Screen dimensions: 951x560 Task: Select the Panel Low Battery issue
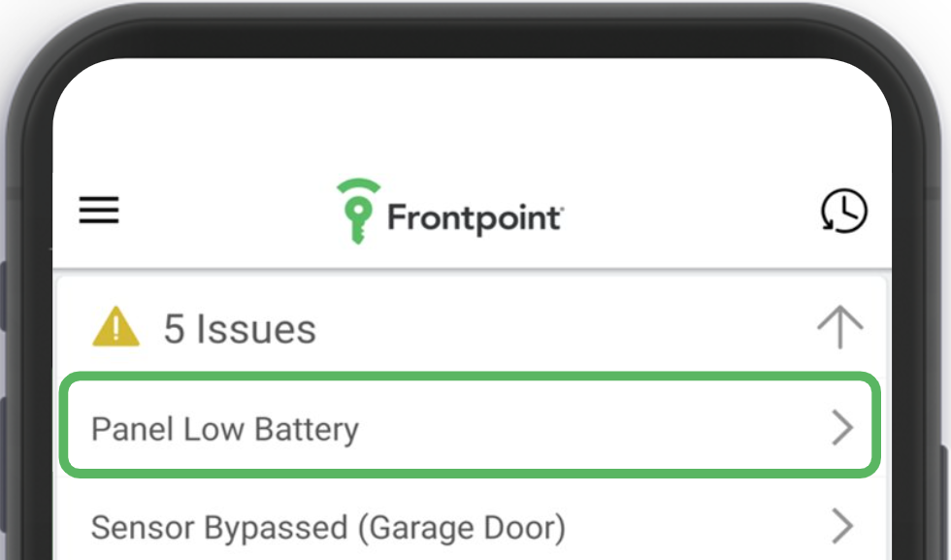coord(225,429)
